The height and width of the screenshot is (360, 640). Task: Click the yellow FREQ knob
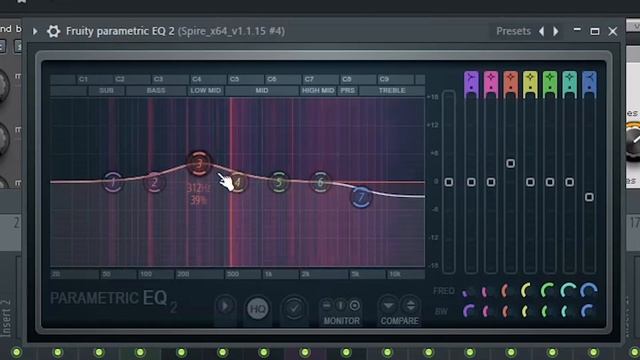[x=529, y=291]
